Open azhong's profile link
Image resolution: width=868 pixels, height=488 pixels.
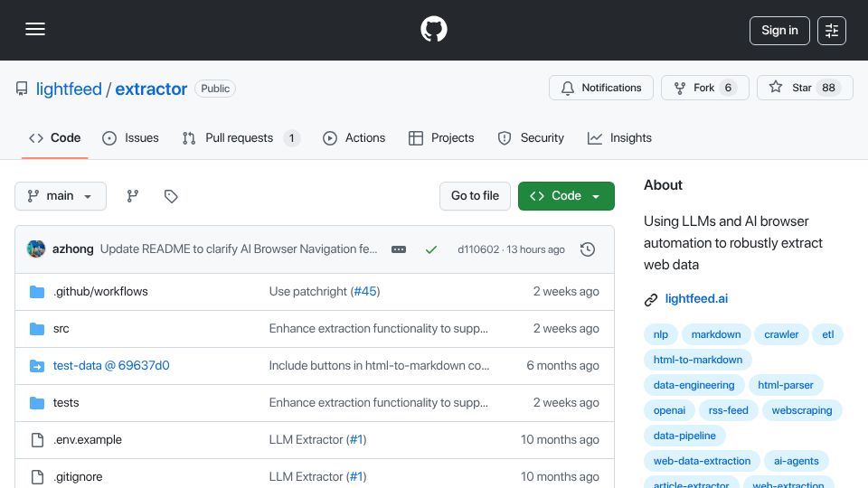[x=73, y=249]
